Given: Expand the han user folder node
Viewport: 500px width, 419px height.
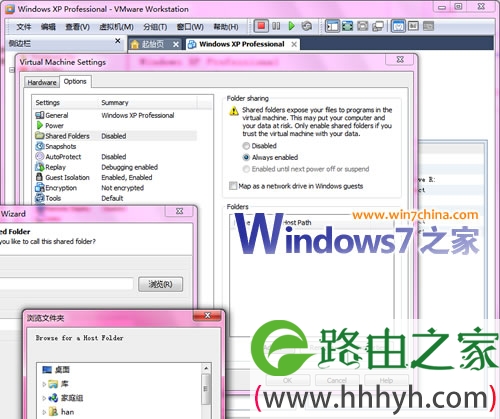Looking at the screenshot, I should click(44, 412).
